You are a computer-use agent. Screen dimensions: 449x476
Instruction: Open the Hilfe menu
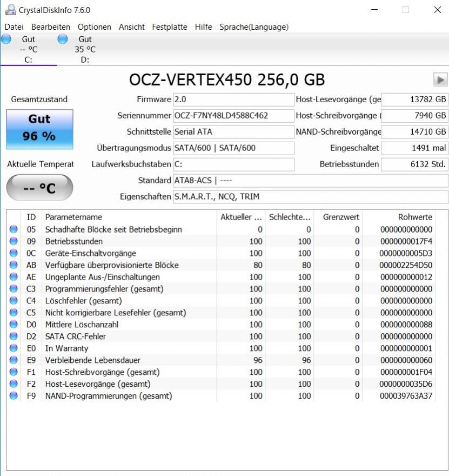click(203, 27)
